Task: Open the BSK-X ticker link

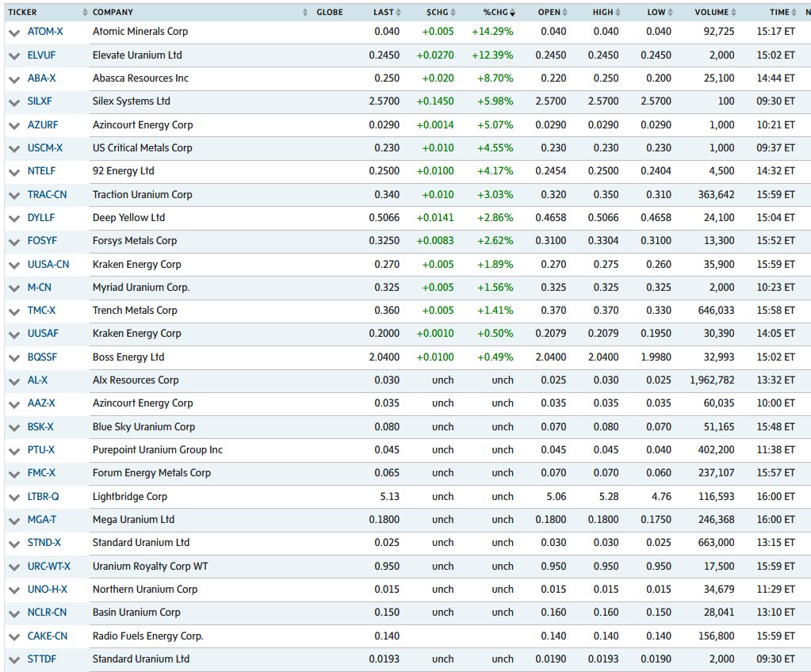Action: 40,427
